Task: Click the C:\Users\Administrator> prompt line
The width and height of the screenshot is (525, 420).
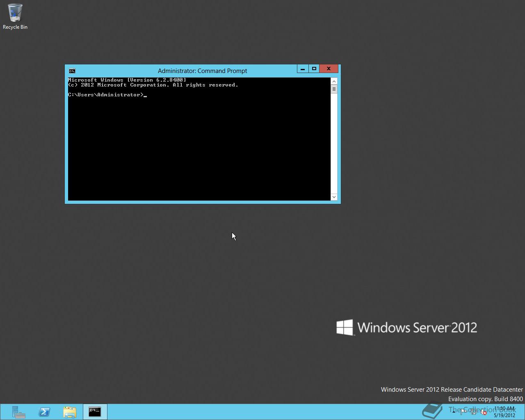Action: 107,95
